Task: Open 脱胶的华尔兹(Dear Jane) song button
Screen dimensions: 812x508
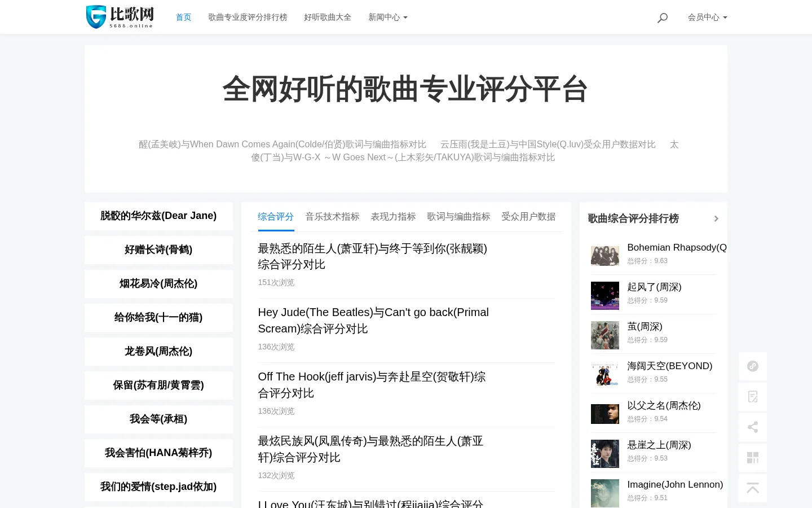Action: (158, 216)
